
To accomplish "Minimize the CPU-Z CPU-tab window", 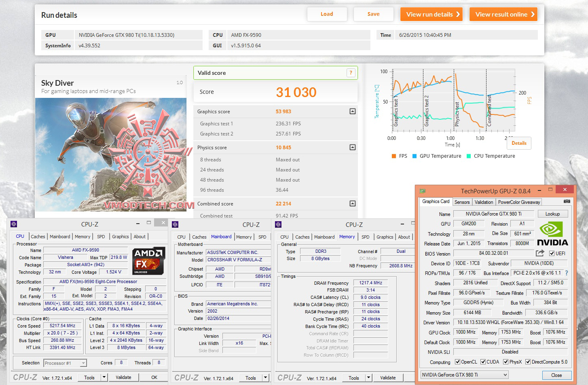I will point(138,223).
